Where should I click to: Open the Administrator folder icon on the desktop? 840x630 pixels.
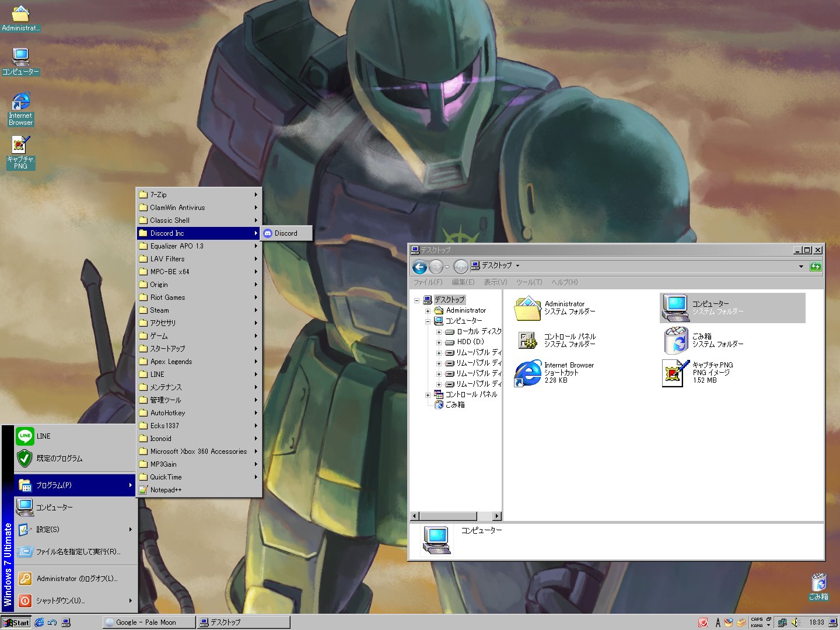pos(20,17)
